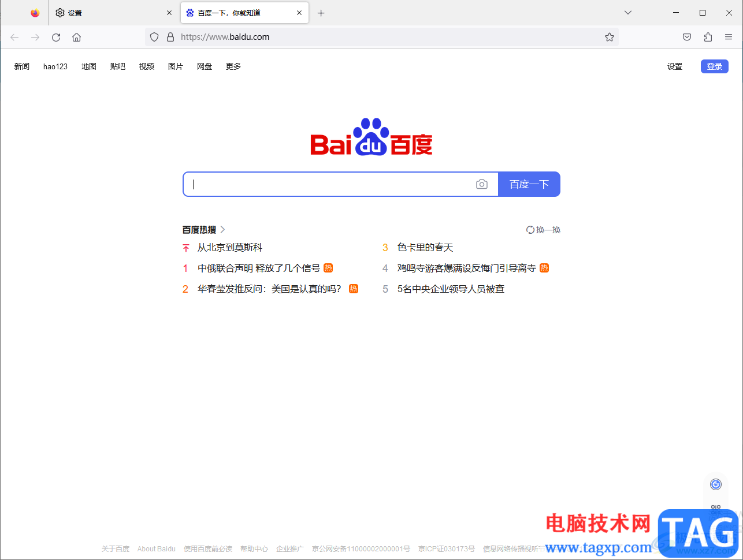
Task: Switch to the 设置 browser tab
Action: (113, 13)
